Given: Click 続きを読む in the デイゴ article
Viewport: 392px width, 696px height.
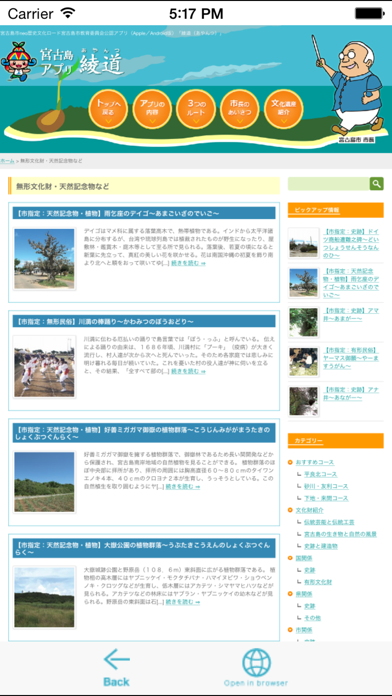Looking at the screenshot, I should point(188,263).
